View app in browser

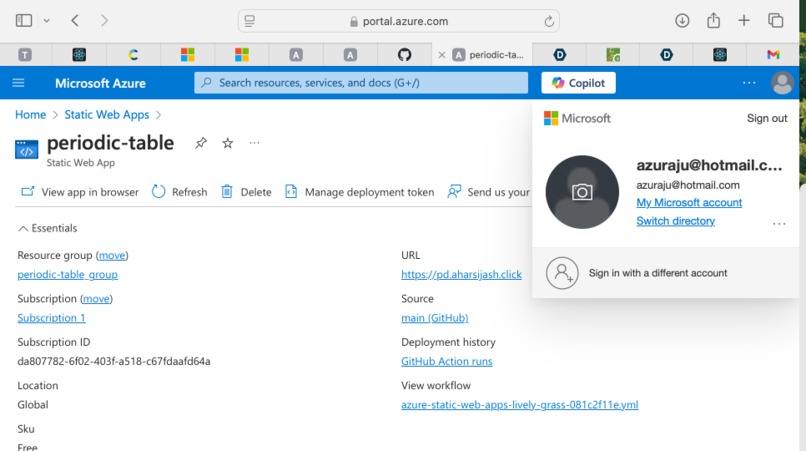pos(80,192)
